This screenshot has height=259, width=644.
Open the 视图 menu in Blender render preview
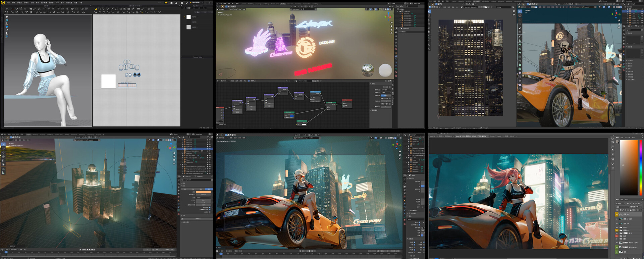click(231, 138)
